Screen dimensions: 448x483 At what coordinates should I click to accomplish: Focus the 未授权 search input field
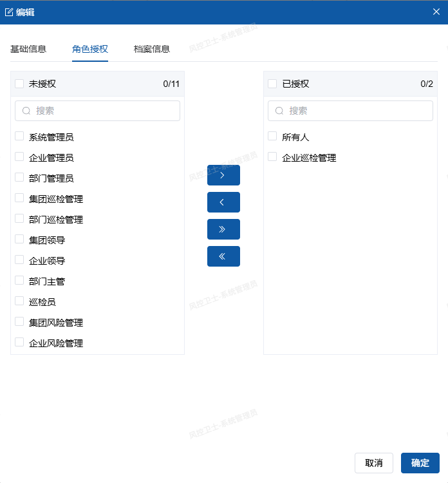[103, 111]
